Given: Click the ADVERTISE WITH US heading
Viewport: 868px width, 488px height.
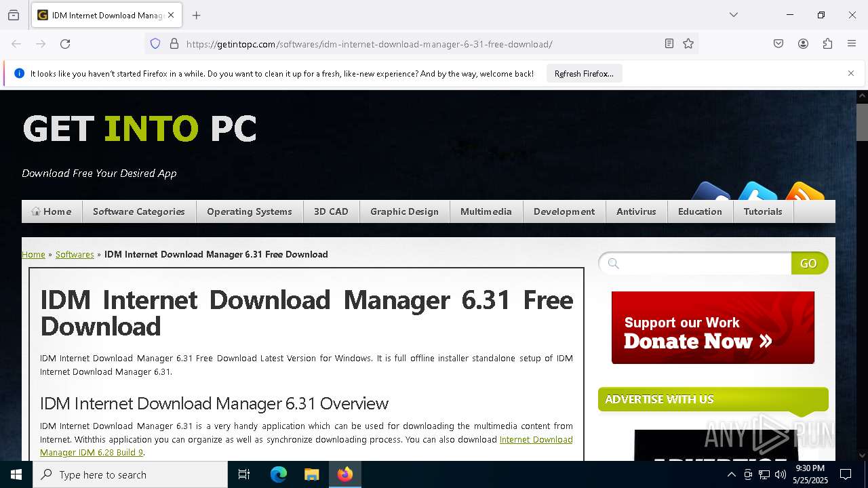Looking at the screenshot, I should [x=659, y=399].
